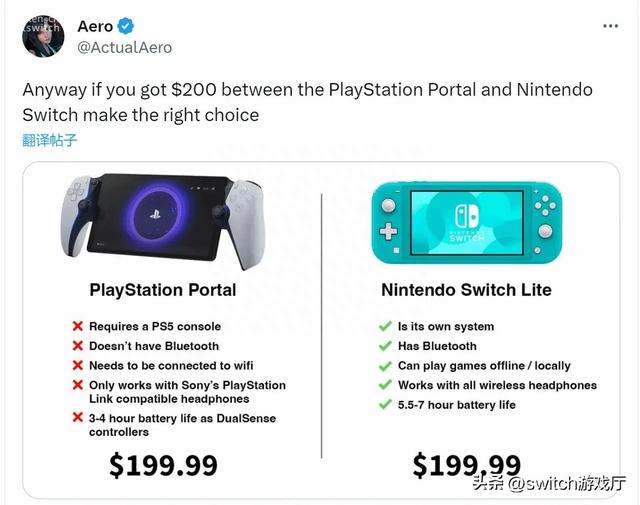Click red X beside 3-4 hour battery life

tap(78, 417)
